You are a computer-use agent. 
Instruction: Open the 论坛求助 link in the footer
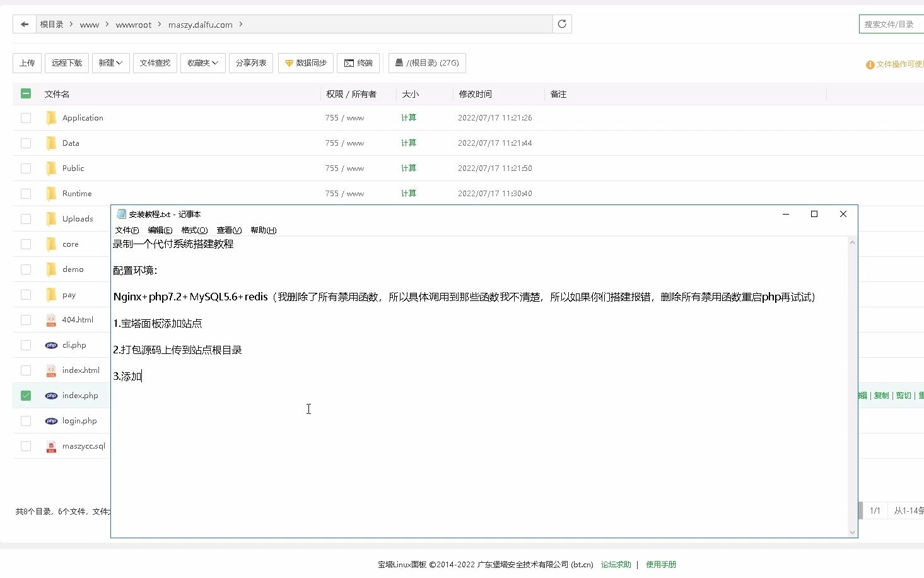616,565
